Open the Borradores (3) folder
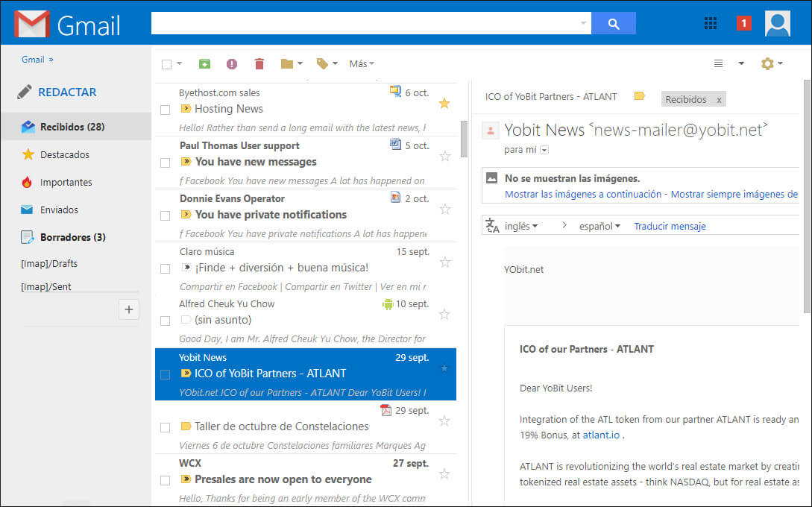The width and height of the screenshot is (812, 507). [x=73, y=237]
